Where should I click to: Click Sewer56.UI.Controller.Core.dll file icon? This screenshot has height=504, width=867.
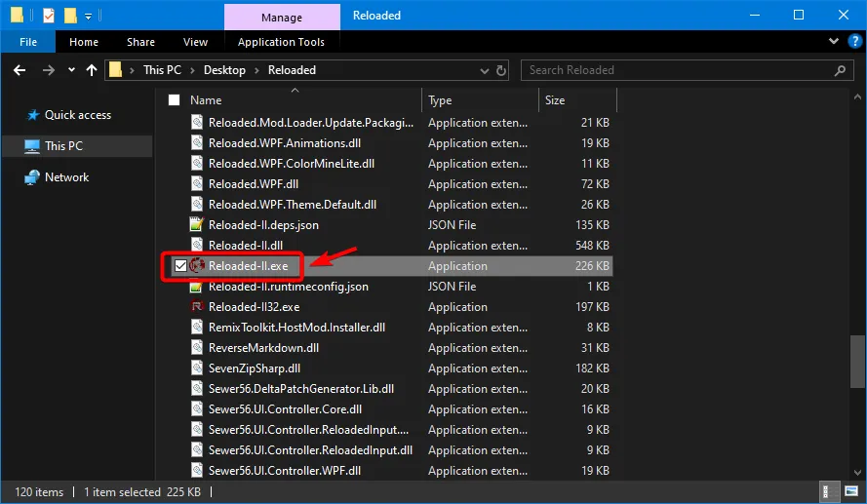(197, 408)
